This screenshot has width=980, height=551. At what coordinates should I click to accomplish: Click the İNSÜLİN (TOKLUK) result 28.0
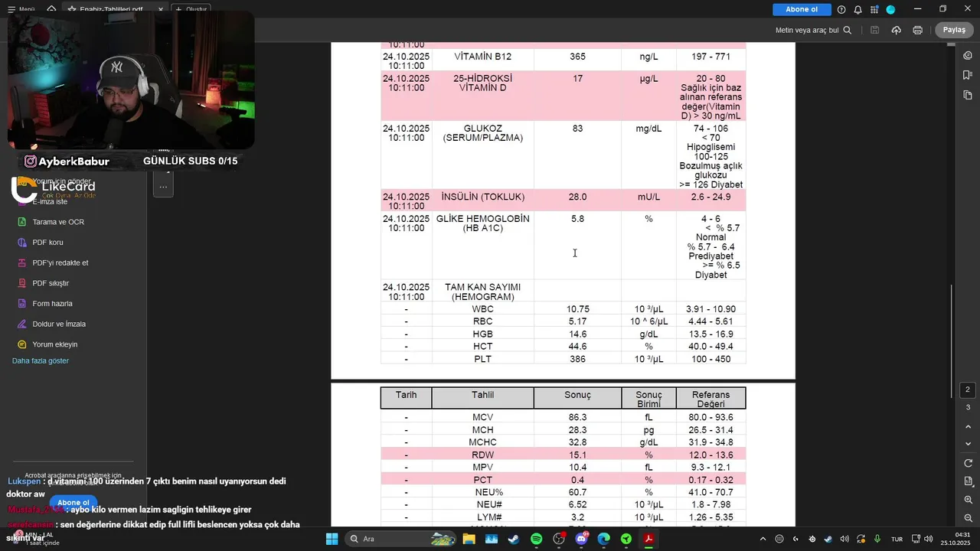point(577,197)
